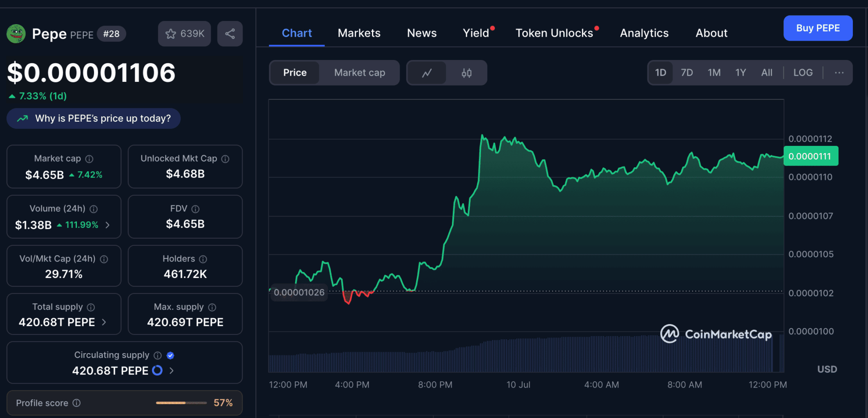868x418 pixels.
Task: Click Profile score info icon
Action: [77, 403]
